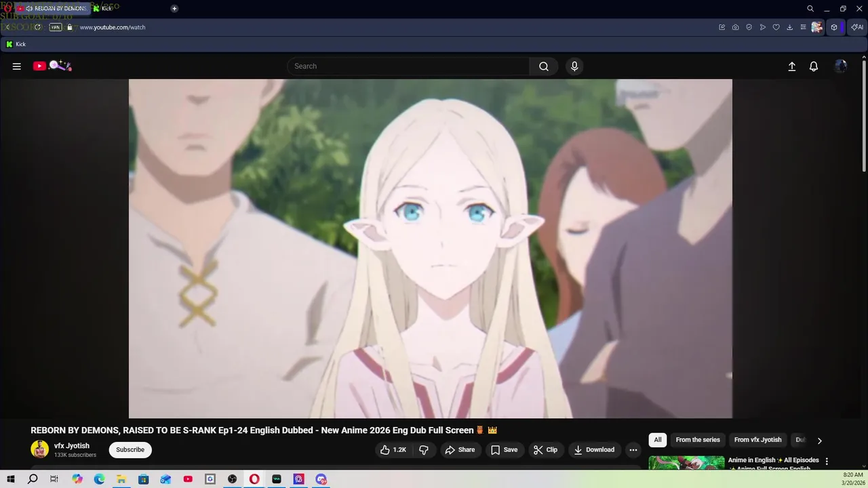Dislike the video with thumbs down
This screenshot has height=488, width=868.
tap(424, 450)
